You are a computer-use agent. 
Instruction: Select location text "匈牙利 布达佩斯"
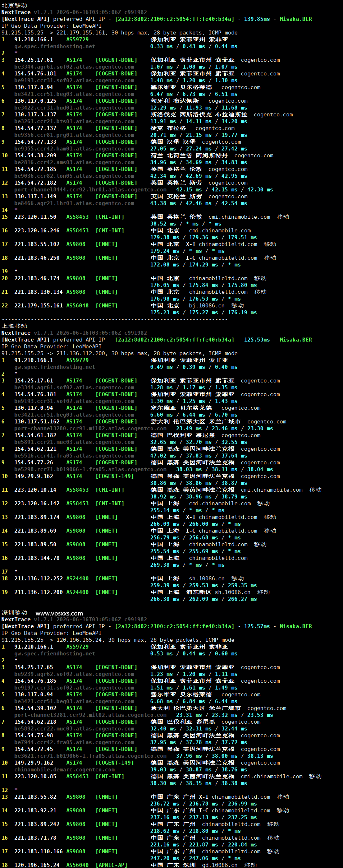pos(175,101)
